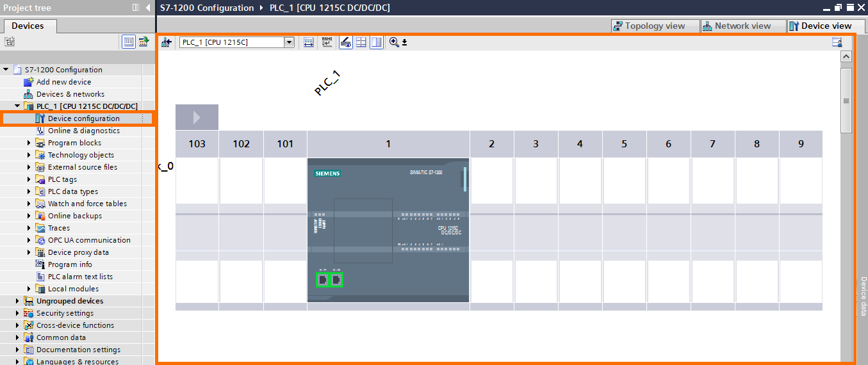Expand External source files

(x=29, y=167)
